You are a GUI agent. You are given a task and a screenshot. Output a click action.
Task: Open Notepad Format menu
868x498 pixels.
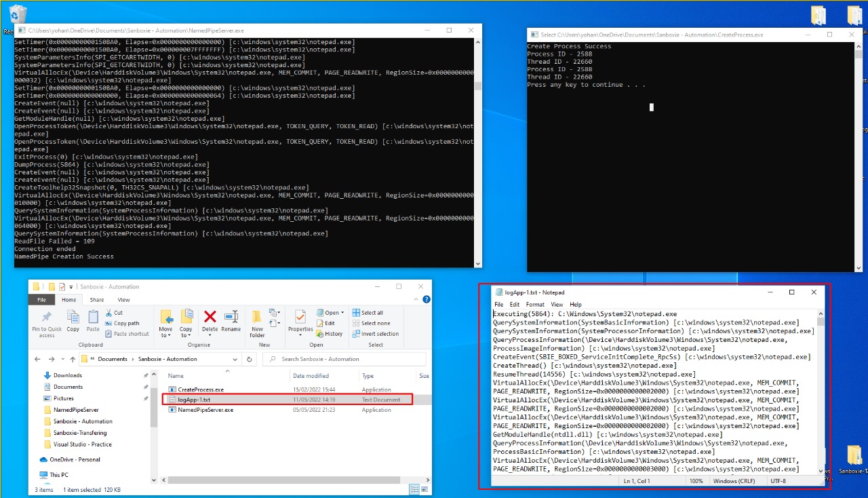535,305
